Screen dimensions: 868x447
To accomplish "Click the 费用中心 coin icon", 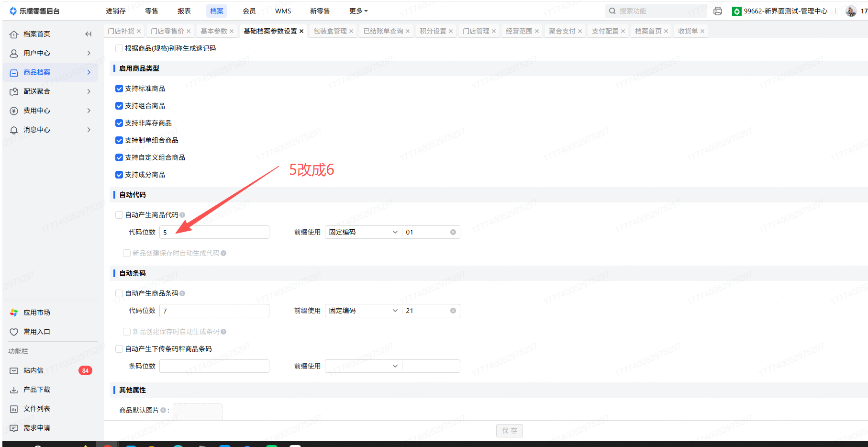I will (x=14, y=111).
